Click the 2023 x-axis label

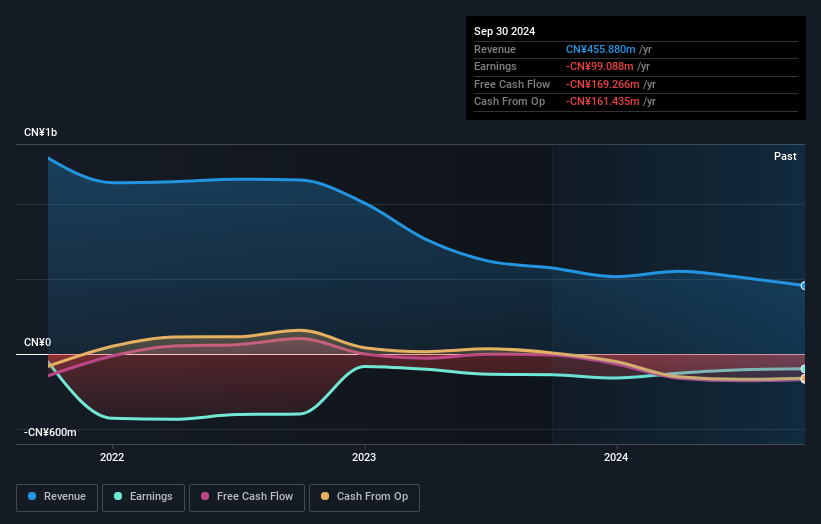click(364, 458)
